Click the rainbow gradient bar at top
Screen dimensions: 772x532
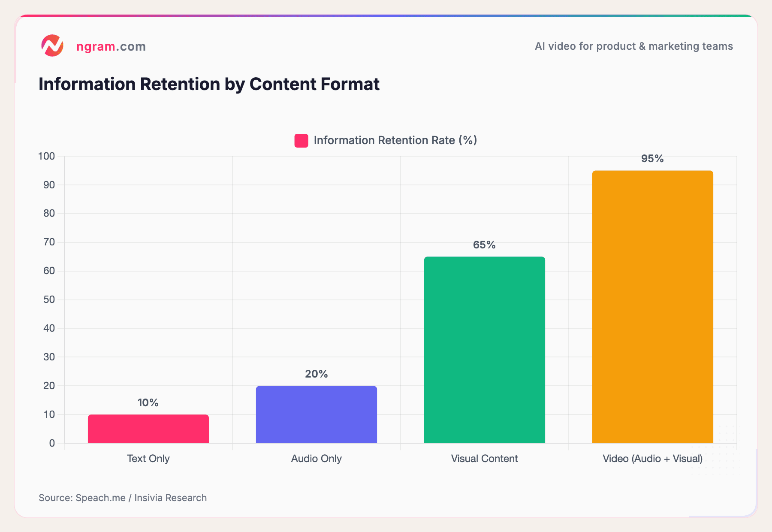click(x=386, y=15)
